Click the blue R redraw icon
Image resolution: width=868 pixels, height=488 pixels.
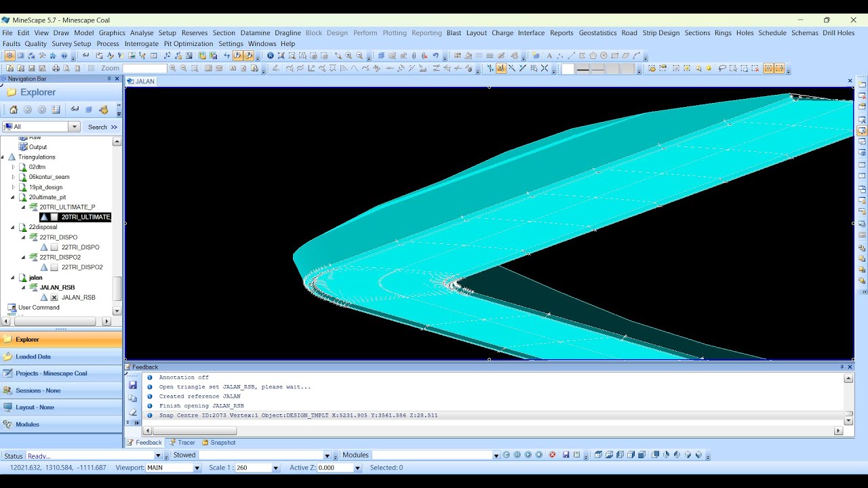click(x=271, y=56)
